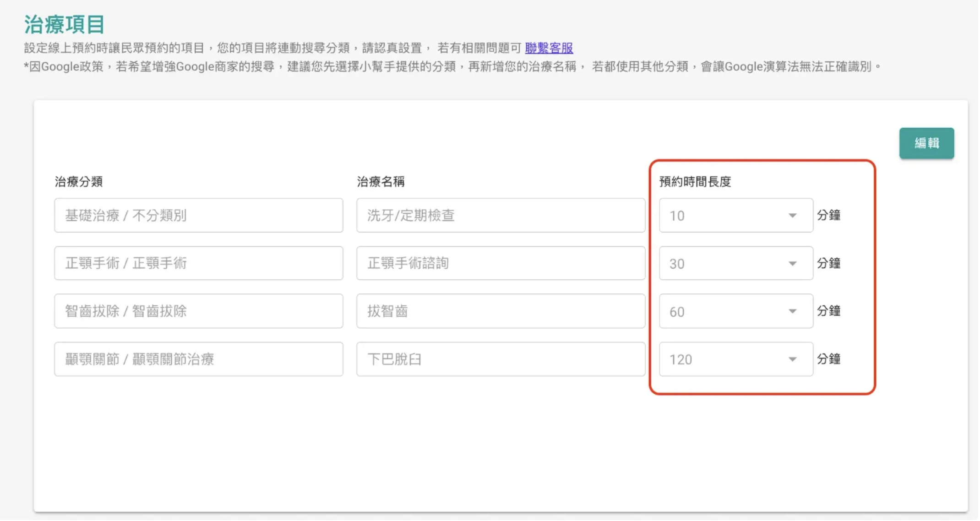
Task: Click the 編輯 button
Action: coord(926,143)
